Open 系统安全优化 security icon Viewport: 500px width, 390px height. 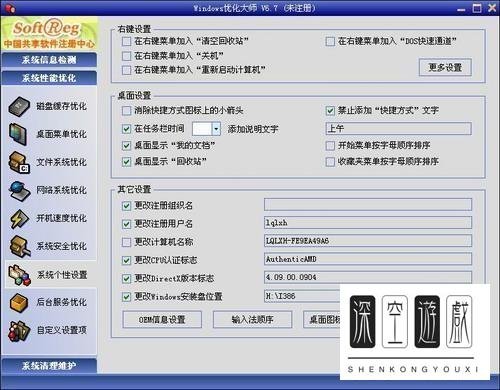pyautogui.click(x=19, y=246)
